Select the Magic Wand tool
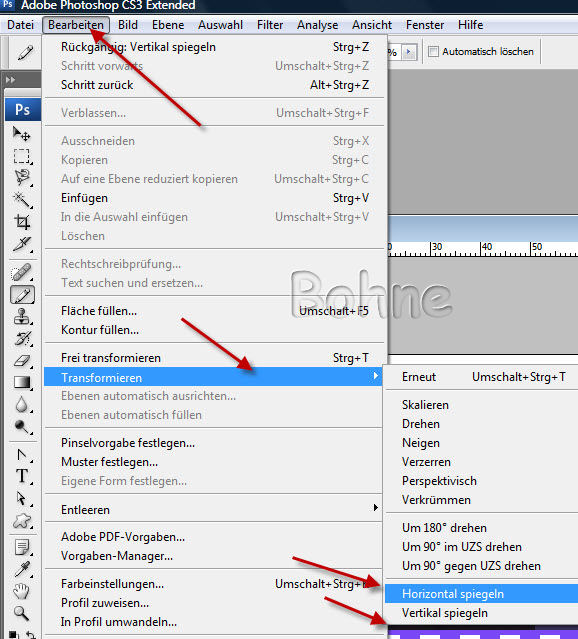Viewport: 578px width, 639px height. (x=22, y=200)
